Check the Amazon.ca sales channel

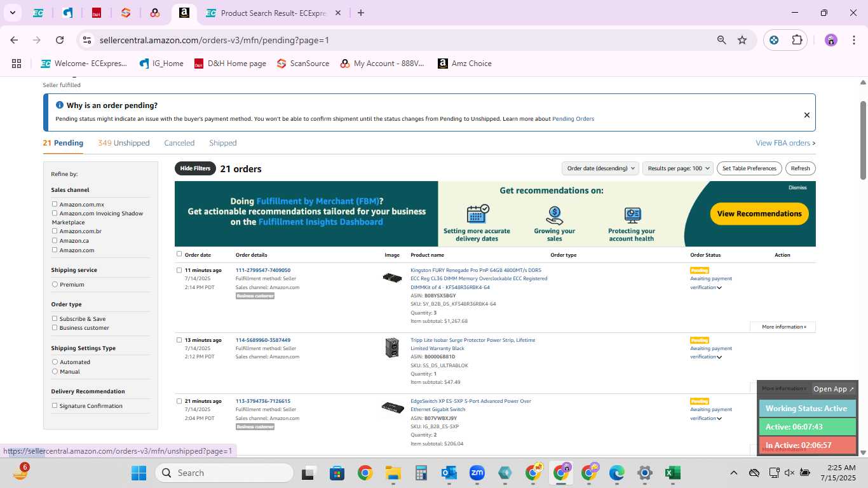[x=55, y=240]
